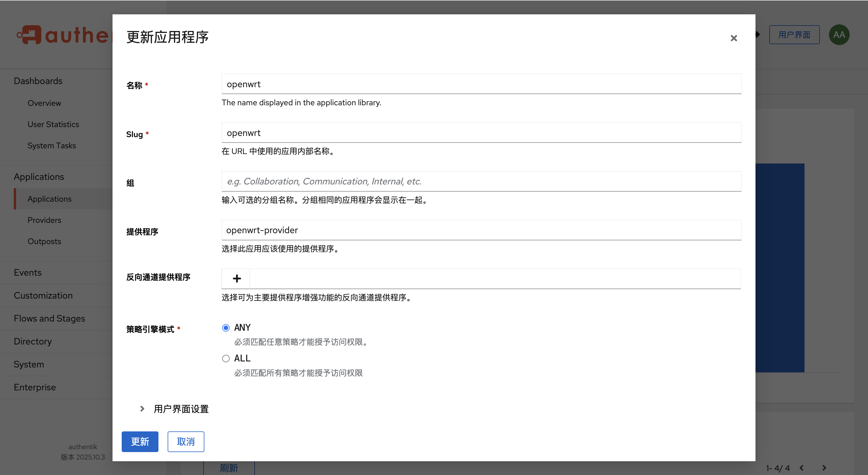
Task: Click the 用户界面 button
Action: point(794,35)
